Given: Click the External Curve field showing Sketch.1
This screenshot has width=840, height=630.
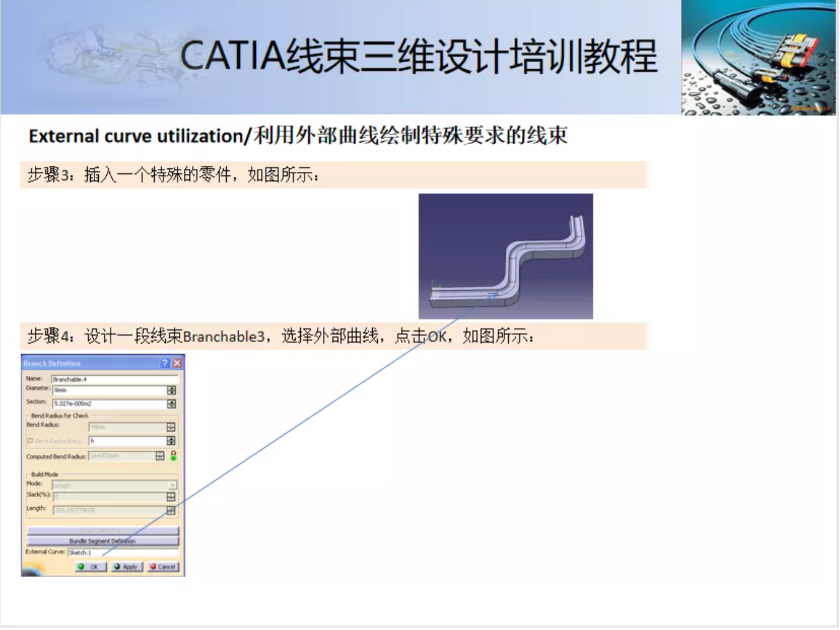Looking at the screenshot, I should (x=122, y=552).
